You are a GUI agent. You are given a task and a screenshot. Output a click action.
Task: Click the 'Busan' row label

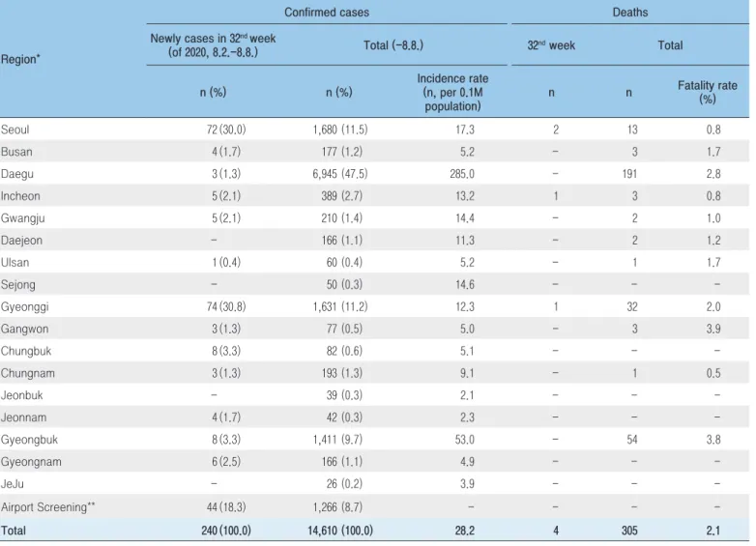click(x=16, y=152)
